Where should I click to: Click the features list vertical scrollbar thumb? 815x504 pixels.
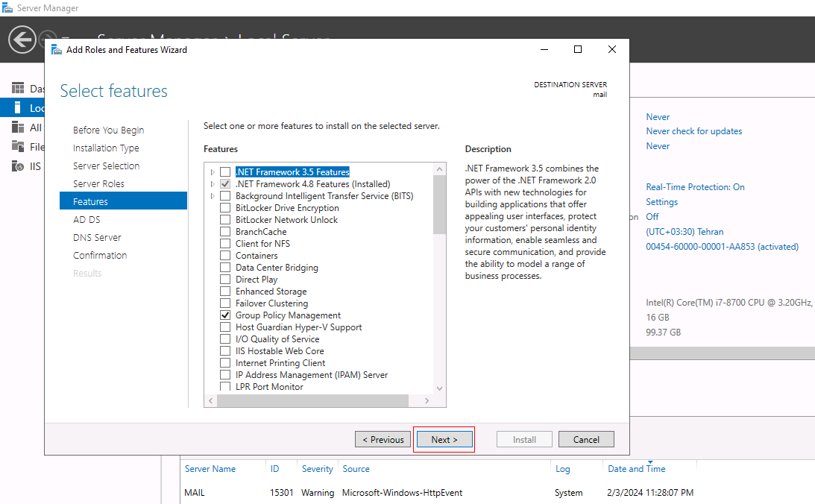pos(440,205)
